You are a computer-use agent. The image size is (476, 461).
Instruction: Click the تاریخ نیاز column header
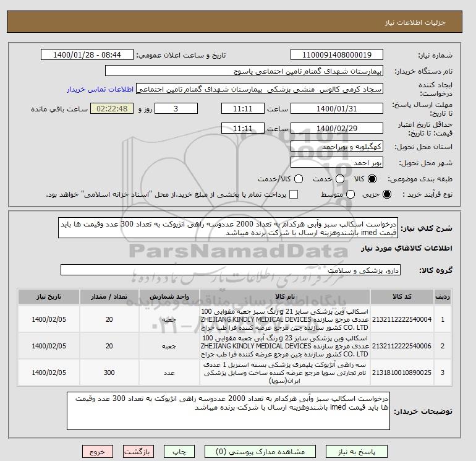(x=49, y=296)
